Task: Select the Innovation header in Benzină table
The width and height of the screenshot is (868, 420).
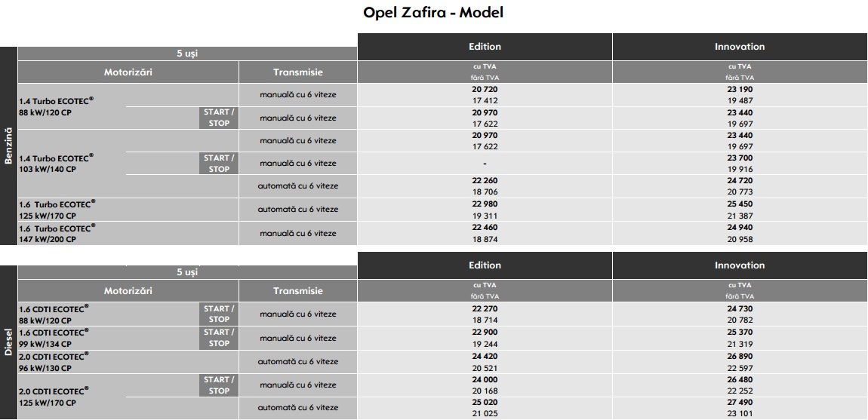Action: point(740,47)
